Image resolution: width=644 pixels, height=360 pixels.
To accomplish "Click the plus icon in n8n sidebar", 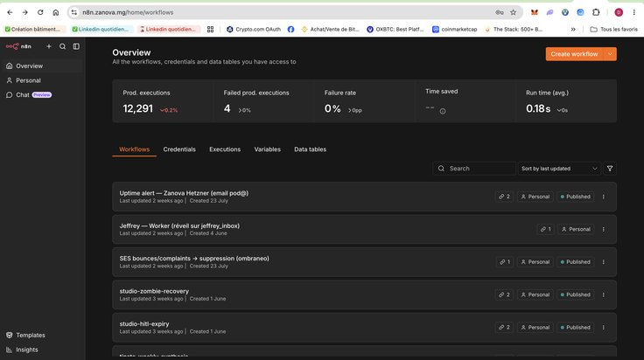I will pyautogui.click(x=49, y=46).
